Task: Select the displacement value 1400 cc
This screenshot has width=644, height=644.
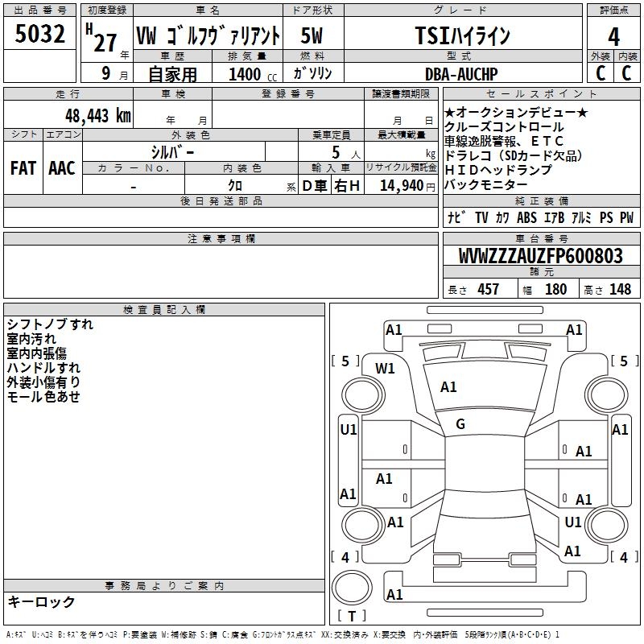Action: coord(253,74)
